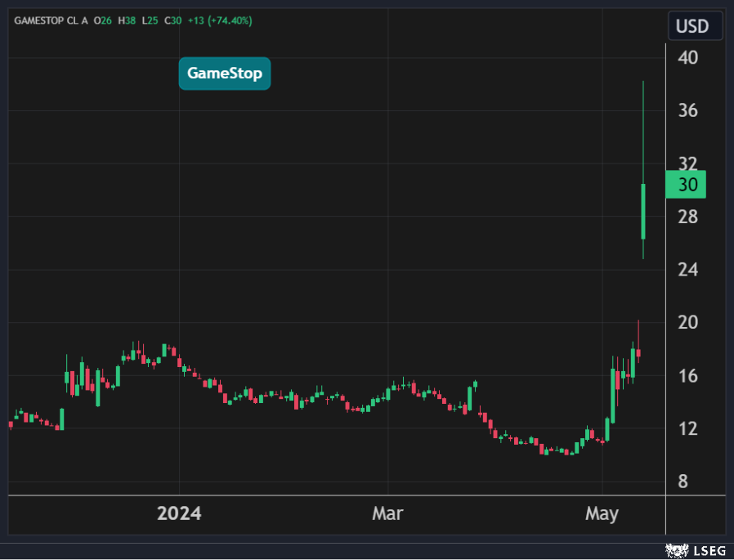This screenshot has width=734, height=560.
Task: Click the O26 open value in header
Action: coord(101,20)
